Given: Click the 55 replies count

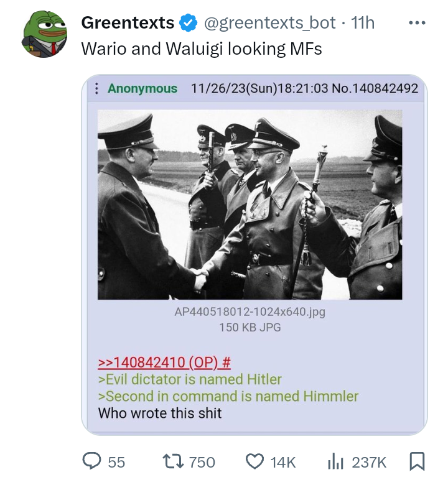Looking at the screenshot, I should point(116,463).
